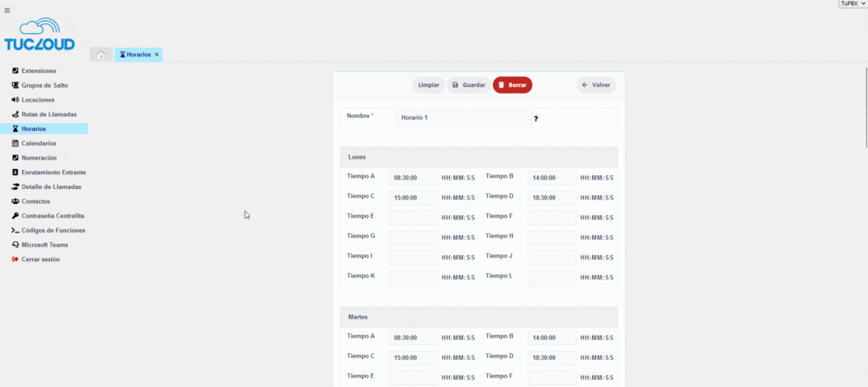
Task: Open Extensiones in the sidebar
Action: point(38,70)
